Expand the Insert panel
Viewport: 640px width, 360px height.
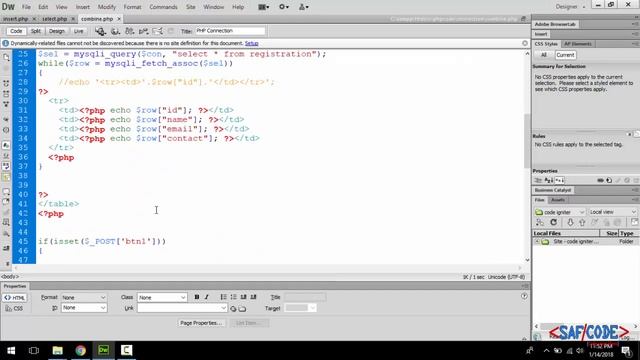(541, 34)
